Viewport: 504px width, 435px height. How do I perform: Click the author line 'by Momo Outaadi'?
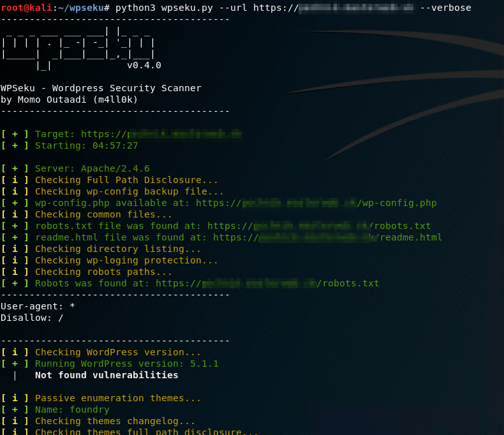69,100
